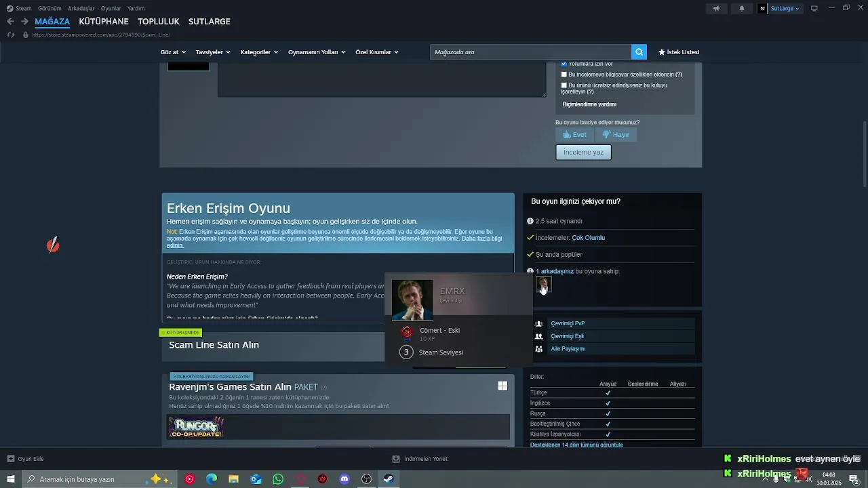Open the Biçimlendirme yardımı link

[x=589, y=104]
